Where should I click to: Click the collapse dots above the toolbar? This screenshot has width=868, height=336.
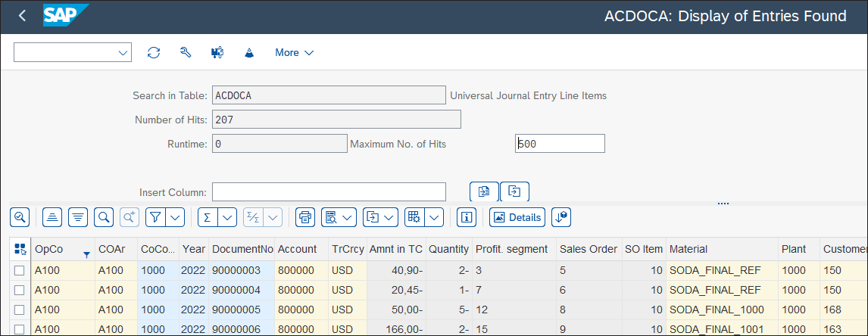click(x=723, y=203)
